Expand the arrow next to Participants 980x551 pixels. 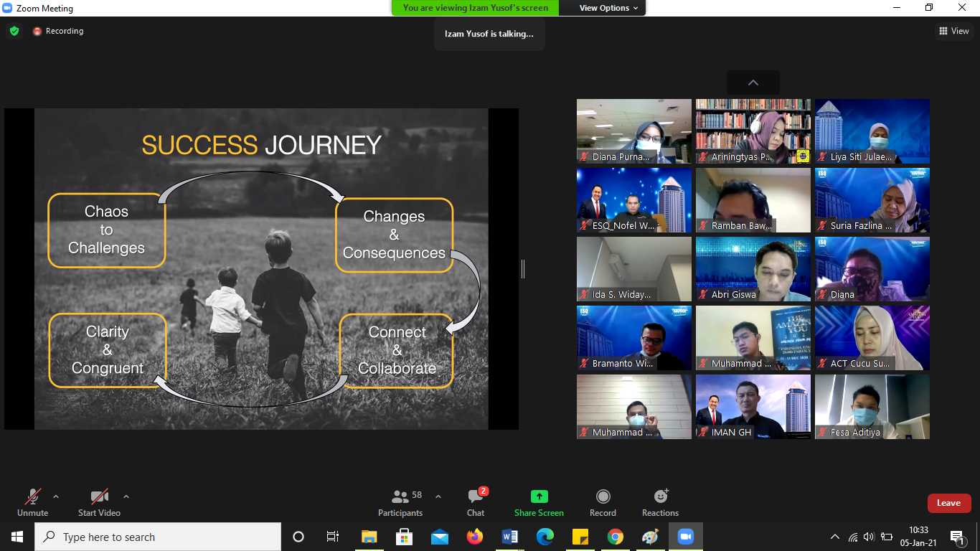coord(438,496)
